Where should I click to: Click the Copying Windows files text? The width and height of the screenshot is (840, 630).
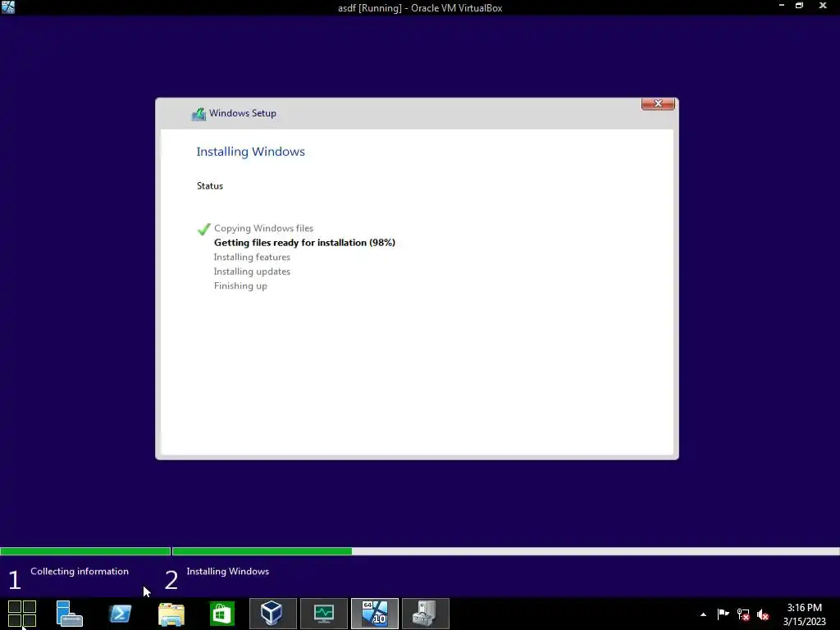(263, 228)
